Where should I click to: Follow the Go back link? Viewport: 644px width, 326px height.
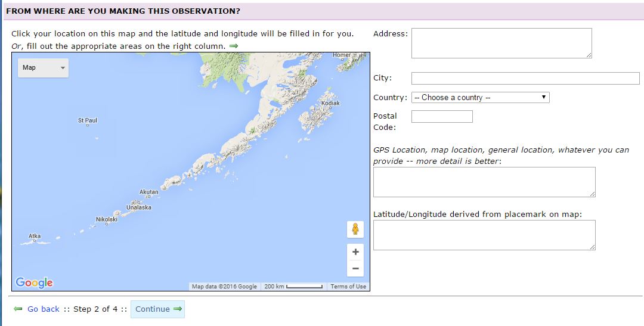click(x=44, y=309)
